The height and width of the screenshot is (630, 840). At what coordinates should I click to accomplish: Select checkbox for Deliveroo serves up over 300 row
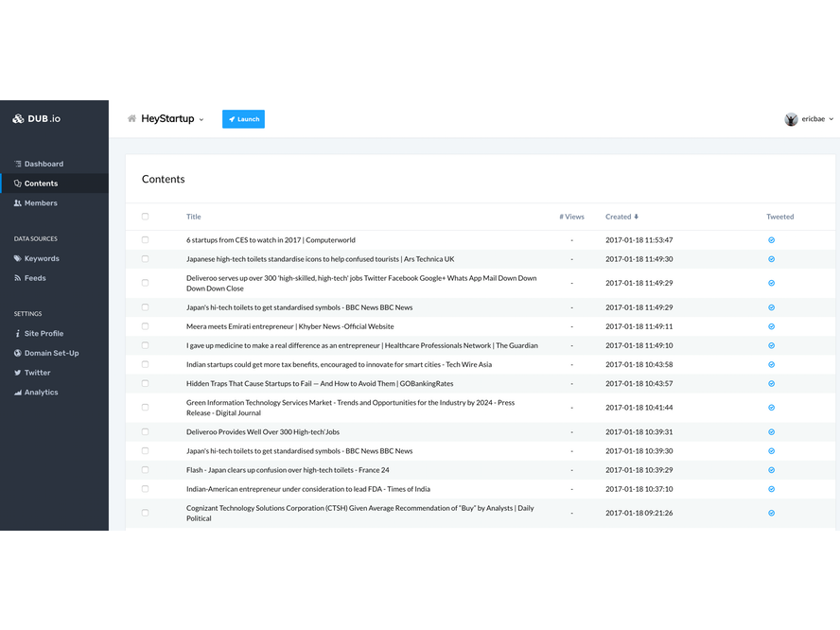click(145, 283)
